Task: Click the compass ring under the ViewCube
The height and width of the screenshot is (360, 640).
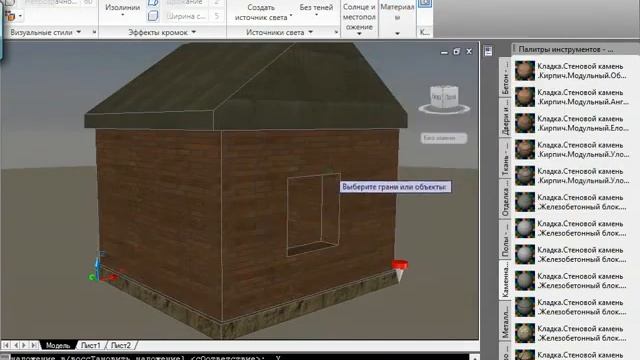Action: [444, 109]
